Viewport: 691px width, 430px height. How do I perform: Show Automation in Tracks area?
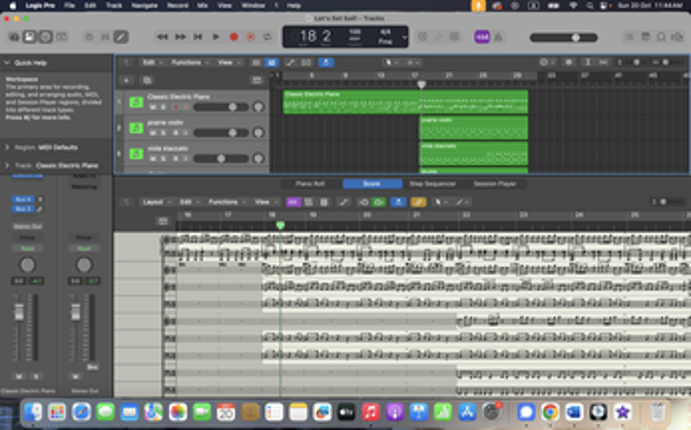pos(290,63)
